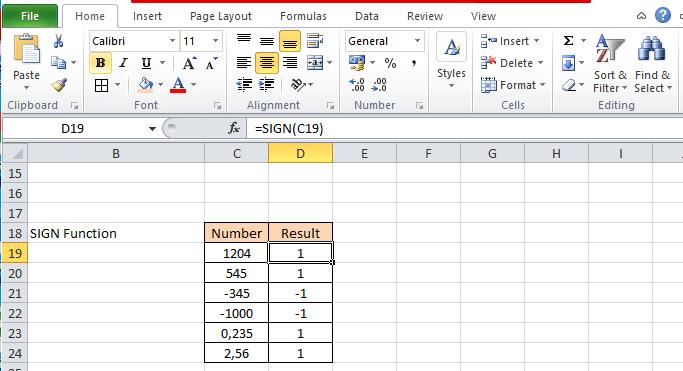Switch to the Data tab
The height and width of the screenshot is (371, 683).
(367, 16)
